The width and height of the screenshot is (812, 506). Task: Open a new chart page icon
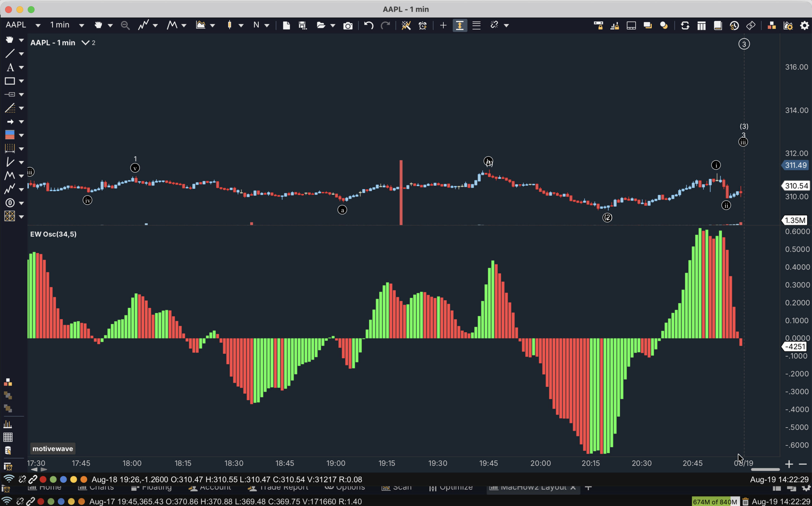coord(286,25)
